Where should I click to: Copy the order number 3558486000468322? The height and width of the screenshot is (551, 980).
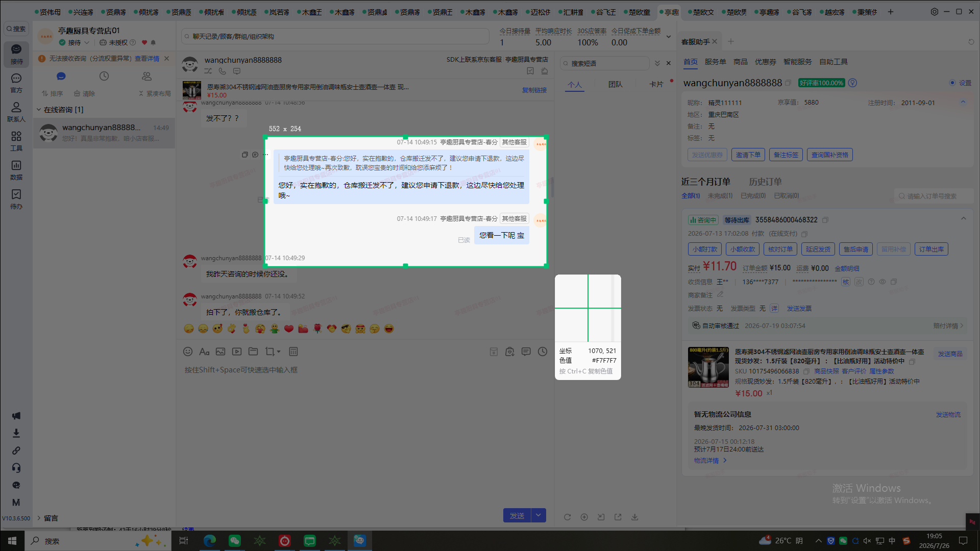point(825,220)
